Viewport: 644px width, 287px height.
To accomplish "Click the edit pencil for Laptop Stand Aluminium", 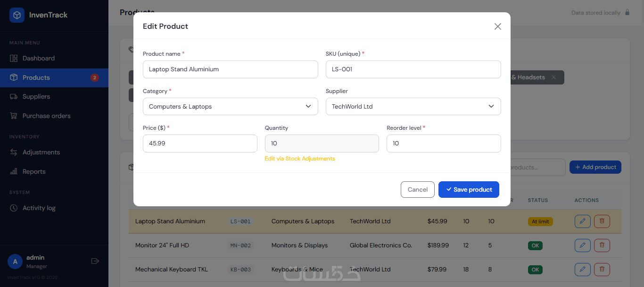I will (x=582, y=221).
